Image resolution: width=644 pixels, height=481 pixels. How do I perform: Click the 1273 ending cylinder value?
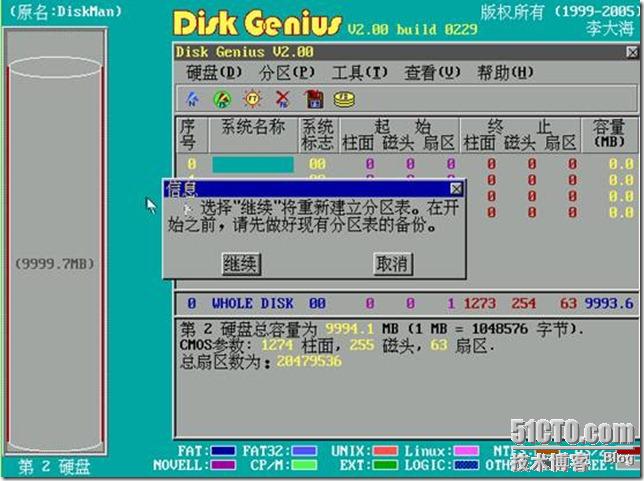[480, 304]
